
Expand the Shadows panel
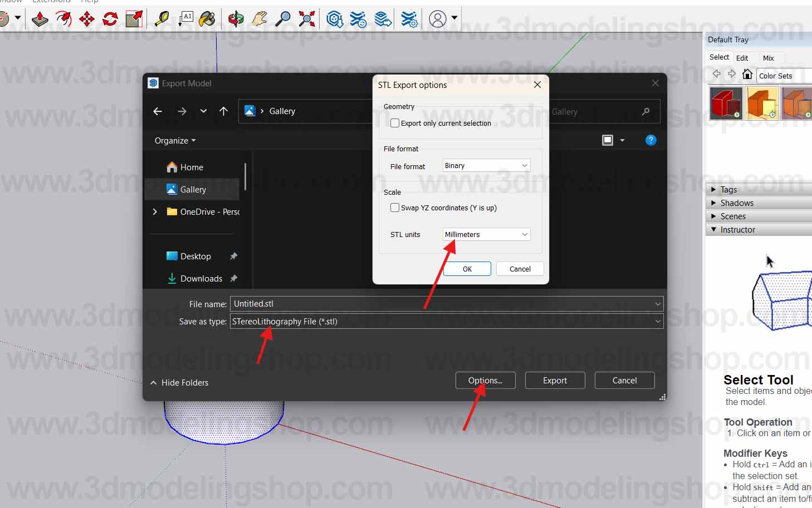tap(759, 203)
